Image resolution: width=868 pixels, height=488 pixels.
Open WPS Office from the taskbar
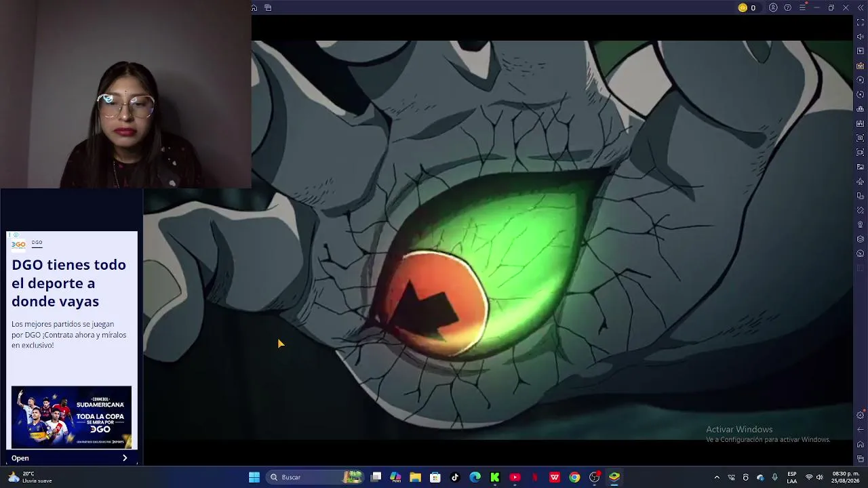(x=555, y=477)
